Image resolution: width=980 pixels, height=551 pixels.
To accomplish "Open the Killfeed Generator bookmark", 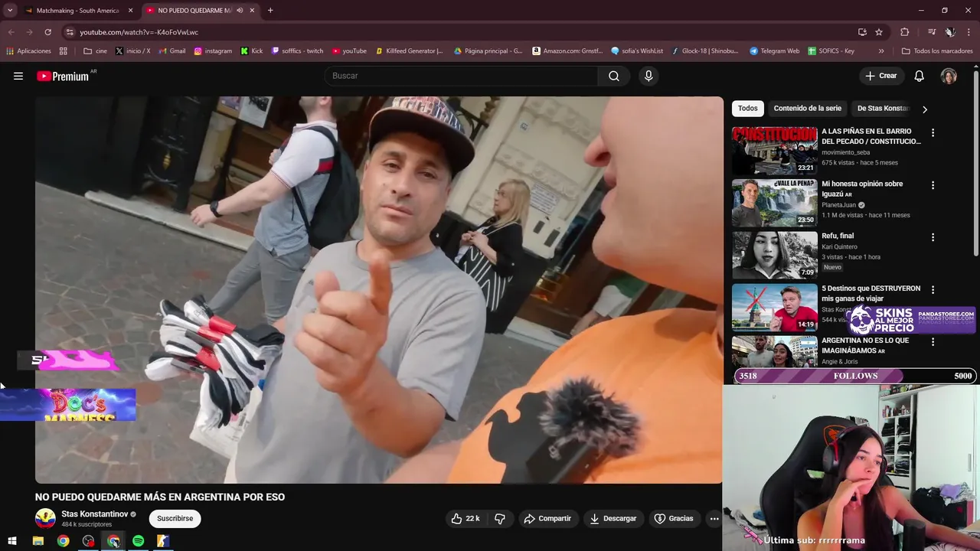I will (409, 51).
